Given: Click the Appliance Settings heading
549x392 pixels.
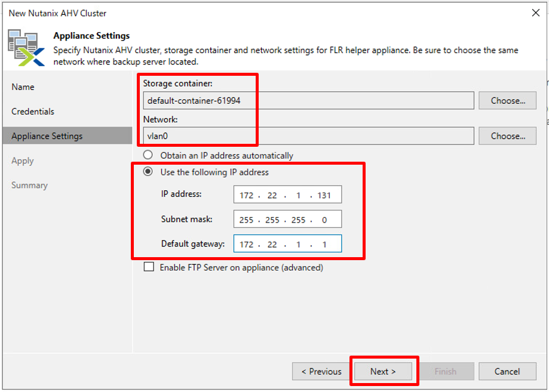Looking at the screenshot, I should click(91, 36).
